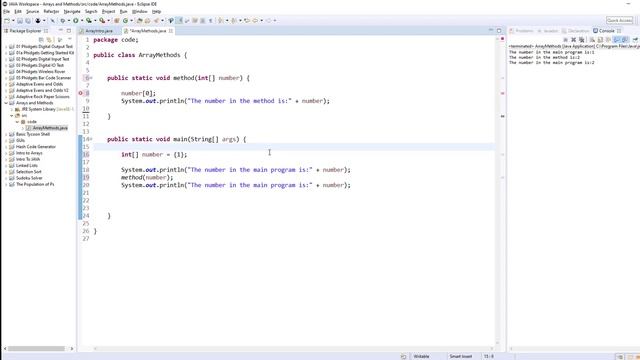Click the Open Type toolbar icon

[140, 20]
